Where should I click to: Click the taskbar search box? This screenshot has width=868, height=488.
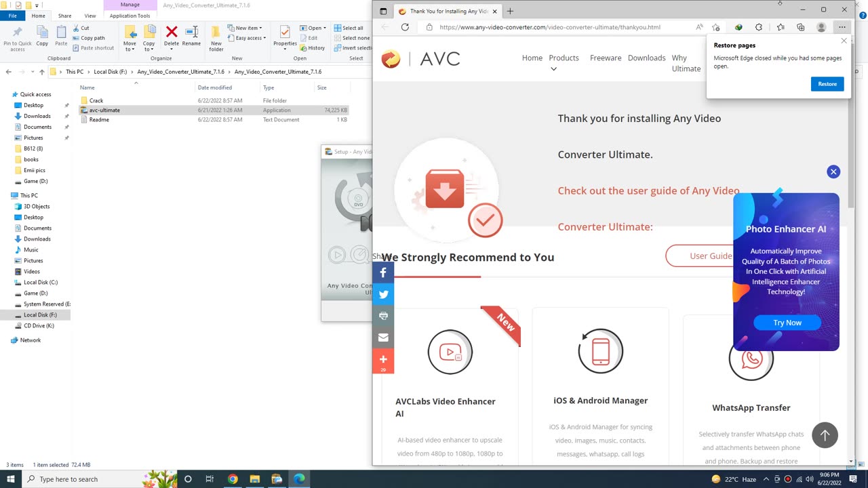[90, 479]
